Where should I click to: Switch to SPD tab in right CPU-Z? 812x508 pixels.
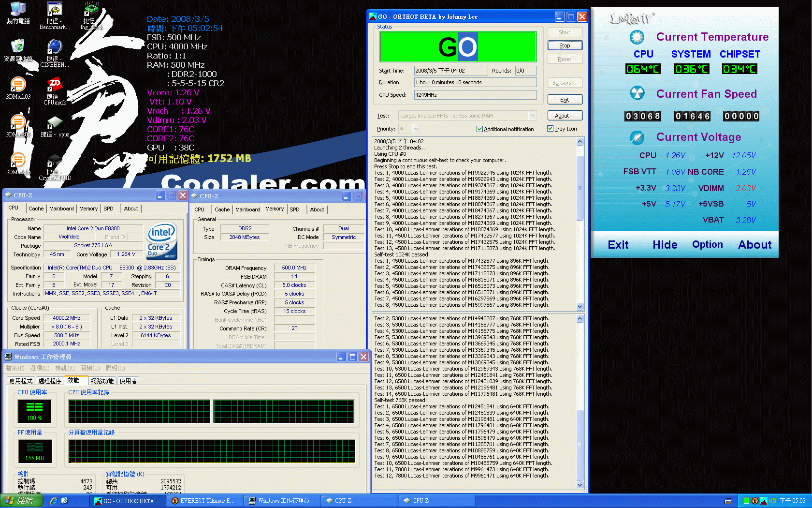click(294, 209)
